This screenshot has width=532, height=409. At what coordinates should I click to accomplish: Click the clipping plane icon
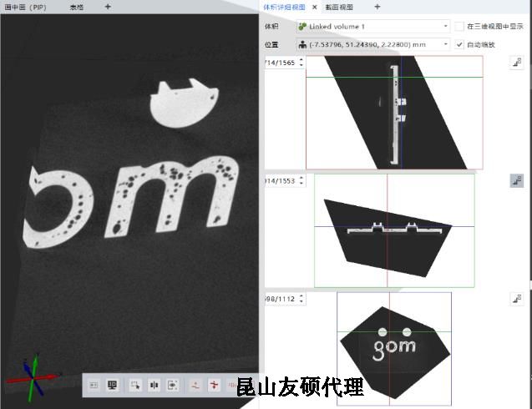point(154,385)
